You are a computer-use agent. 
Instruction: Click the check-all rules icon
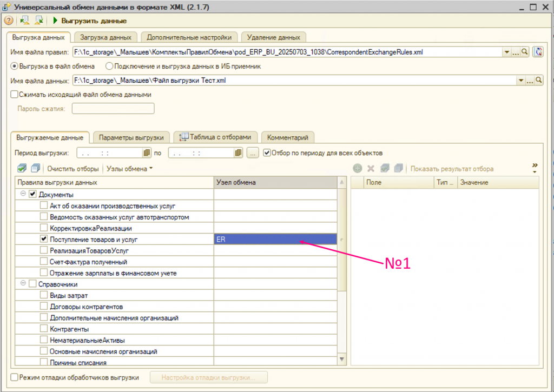[22, 169]
